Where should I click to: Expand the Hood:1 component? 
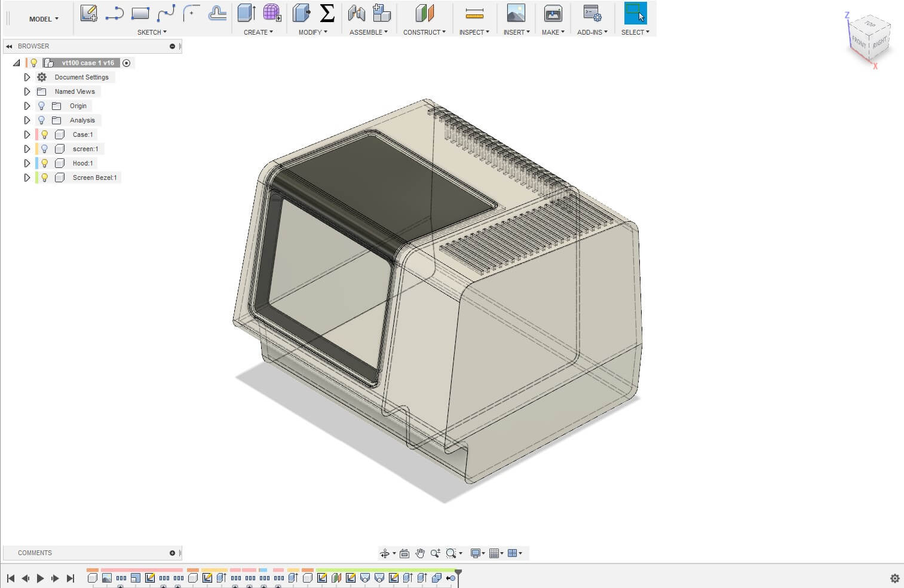[x=27, y=163]
